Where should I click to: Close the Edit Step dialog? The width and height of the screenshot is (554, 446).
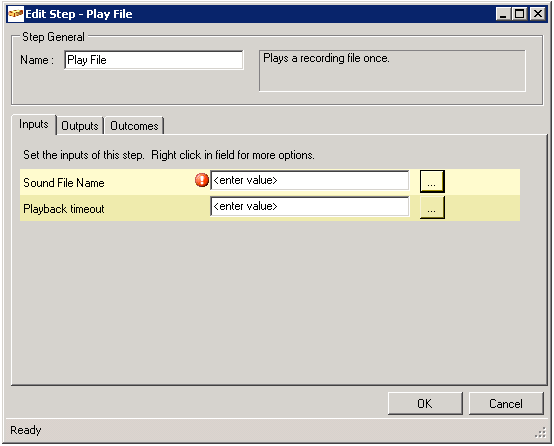(x=538, y=14)
